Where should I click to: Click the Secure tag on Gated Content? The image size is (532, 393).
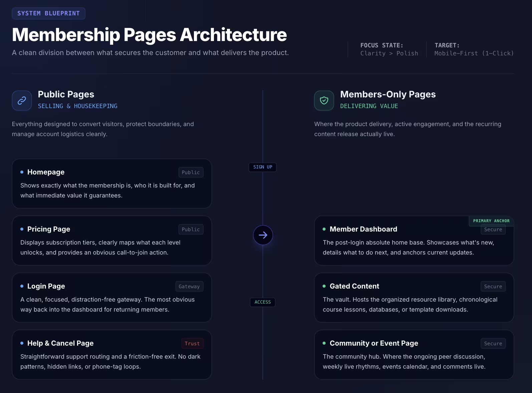[493, 287]
